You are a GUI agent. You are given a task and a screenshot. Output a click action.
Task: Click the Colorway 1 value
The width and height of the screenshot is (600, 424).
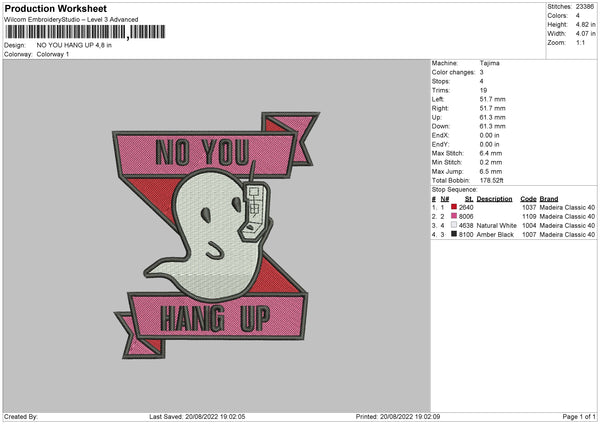54,54
